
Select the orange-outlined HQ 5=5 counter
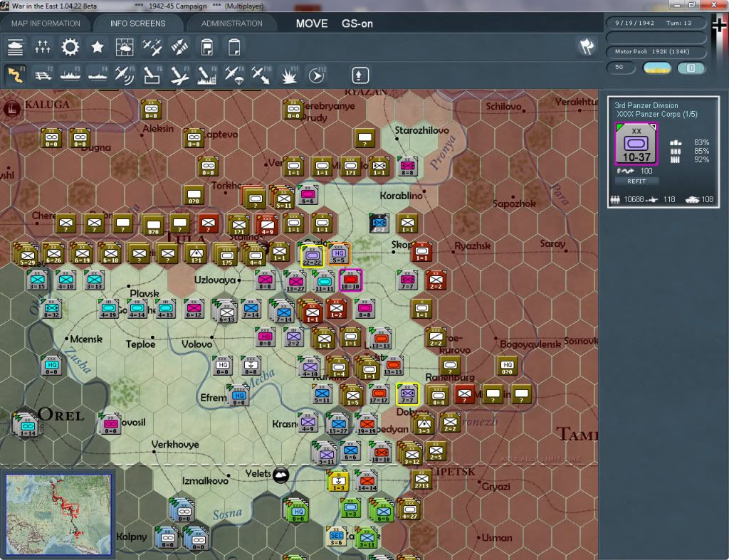click(x=339, y=255)
